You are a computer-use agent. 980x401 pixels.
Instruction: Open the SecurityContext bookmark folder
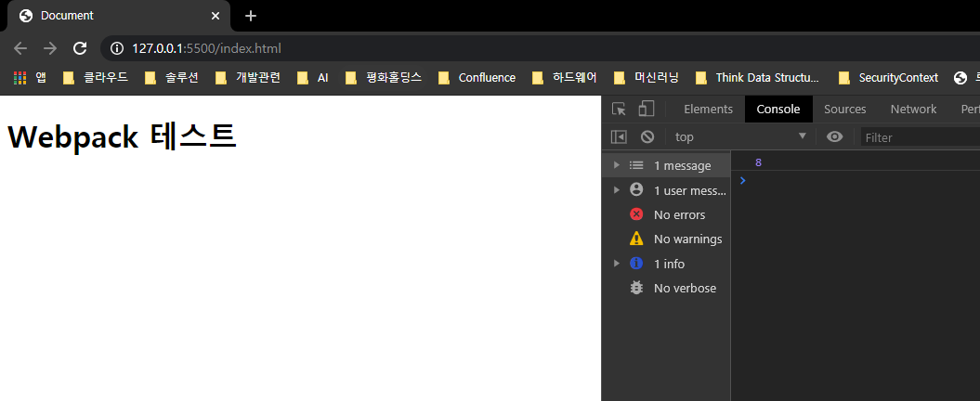click(x=888, y=77)
